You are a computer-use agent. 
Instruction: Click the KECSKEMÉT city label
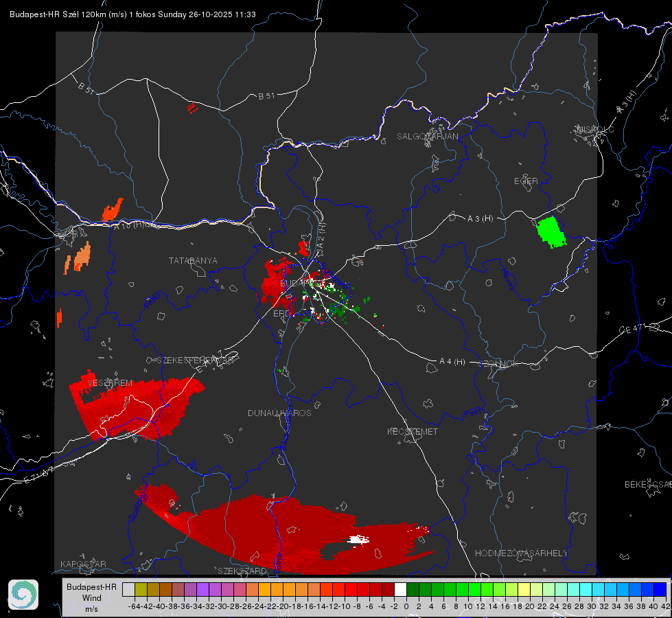click(x=413, y=431)
